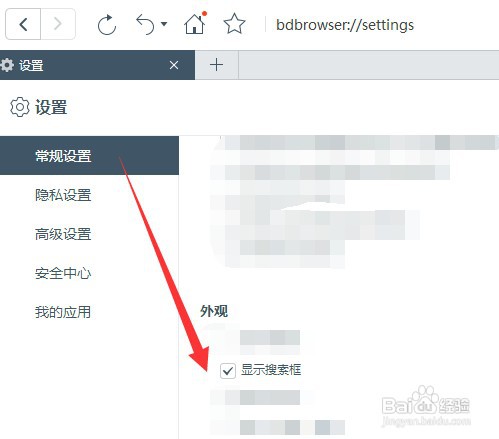Bookmark this page with the star icon

click(234, 24)
